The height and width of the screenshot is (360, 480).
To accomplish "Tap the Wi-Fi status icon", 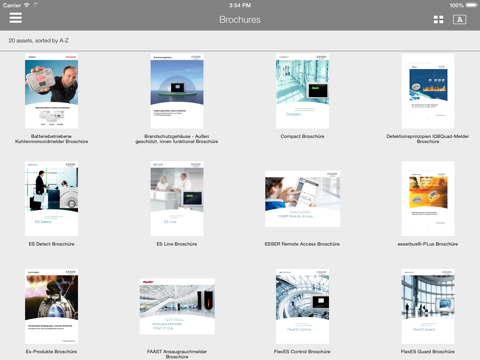I will 27,5.
